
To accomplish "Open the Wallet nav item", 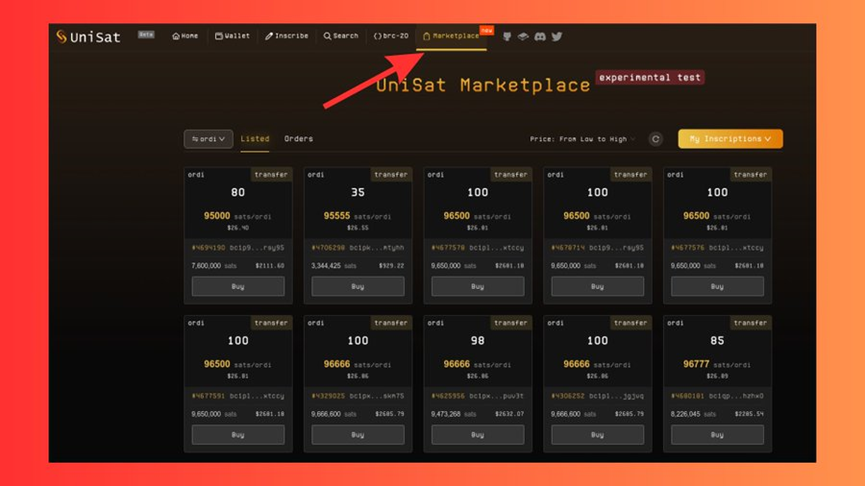I will click(232, 36).
